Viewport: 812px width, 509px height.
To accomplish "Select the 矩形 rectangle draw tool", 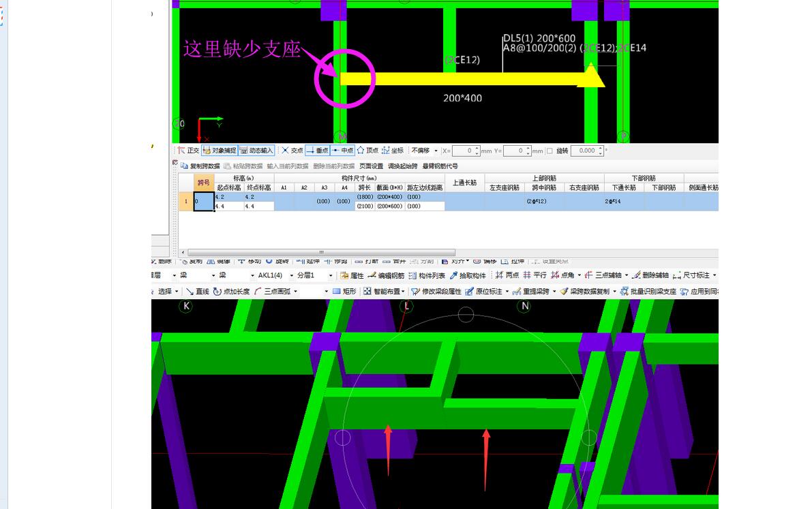I will (344, 292).
